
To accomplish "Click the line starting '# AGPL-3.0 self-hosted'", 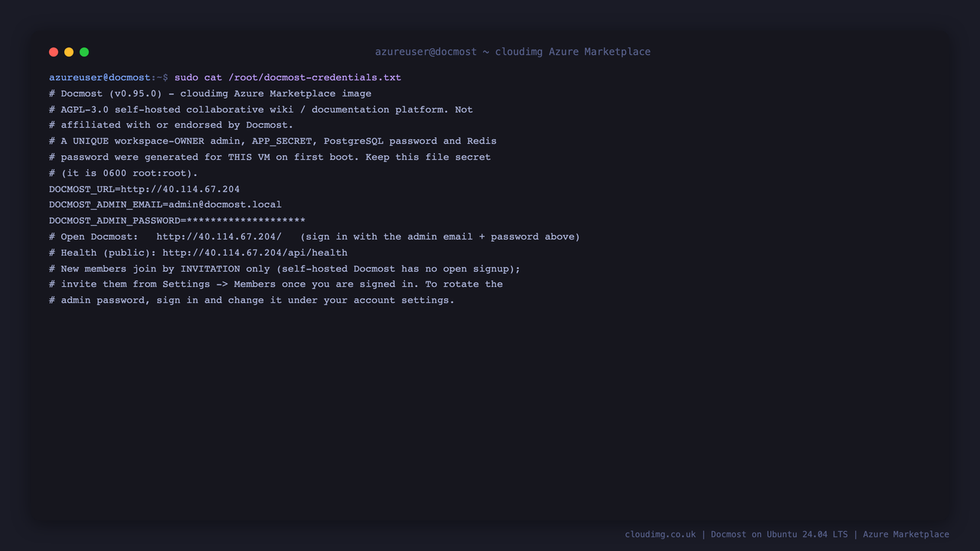I will click(x=261, y=109).
